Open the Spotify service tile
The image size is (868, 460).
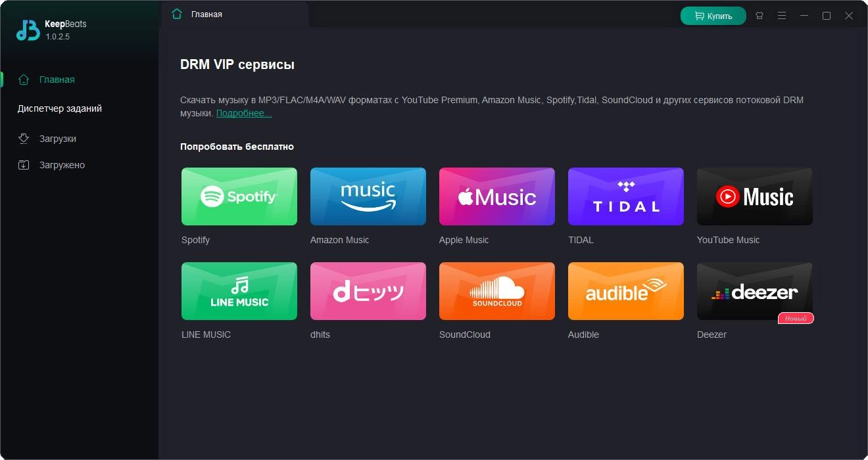pyautogui.click(x=239, y=196)
